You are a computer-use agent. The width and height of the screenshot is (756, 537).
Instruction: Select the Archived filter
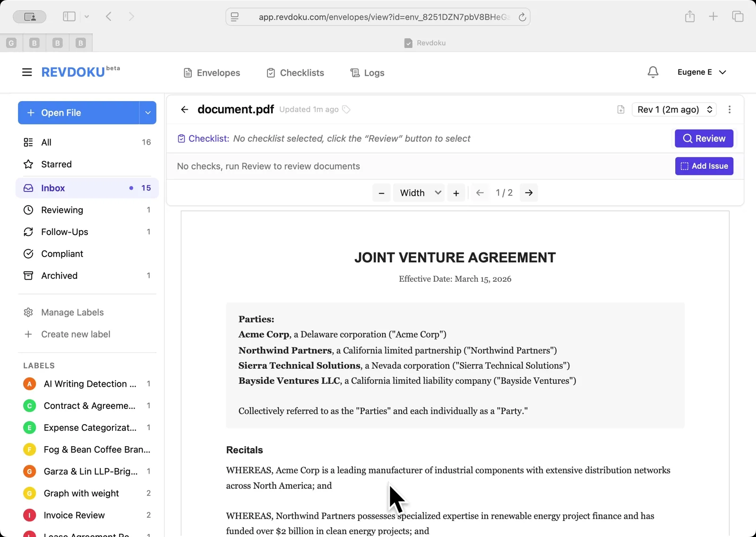(x=59, y=276)
